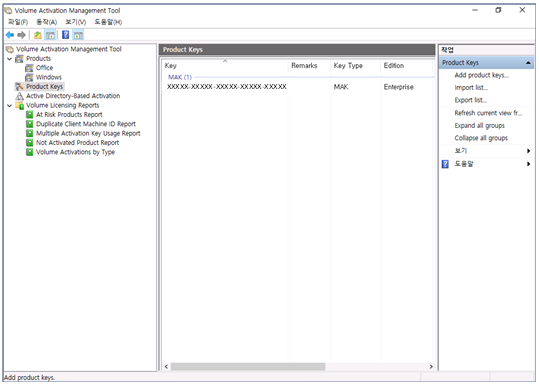Select the Office tree item label
The height and width of the screenshot is (384, 539).
pos(44,68)
